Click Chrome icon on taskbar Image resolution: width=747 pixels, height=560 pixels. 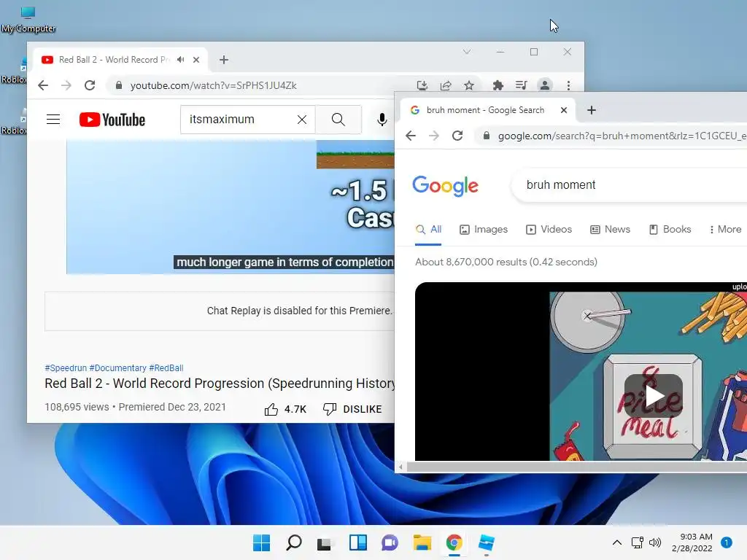click(454, 542)
